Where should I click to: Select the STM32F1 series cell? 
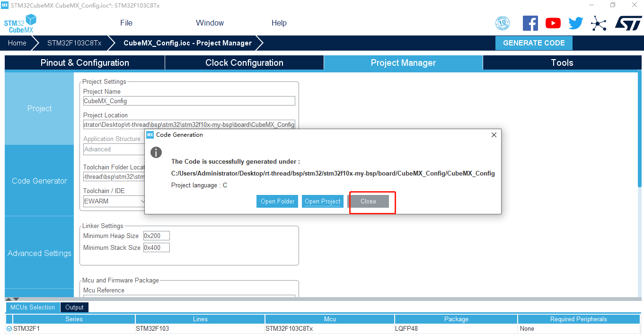(74, 328)
